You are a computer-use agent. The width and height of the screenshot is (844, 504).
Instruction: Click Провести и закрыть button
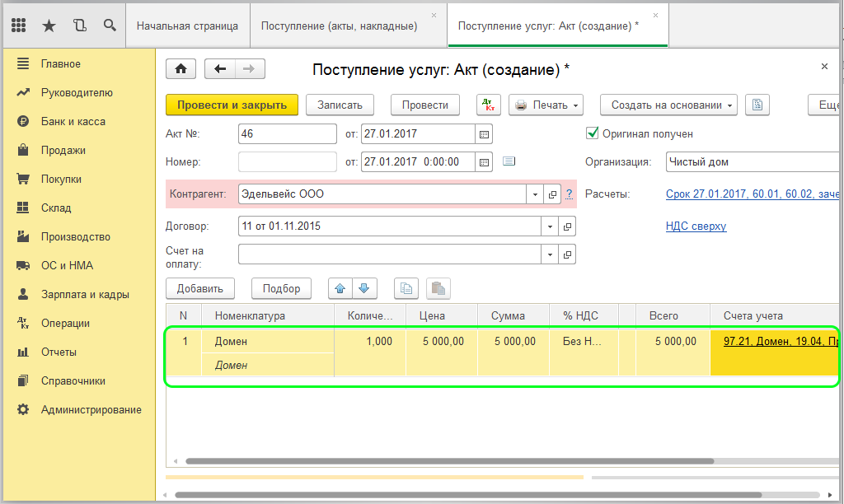[x=232, y=105]
